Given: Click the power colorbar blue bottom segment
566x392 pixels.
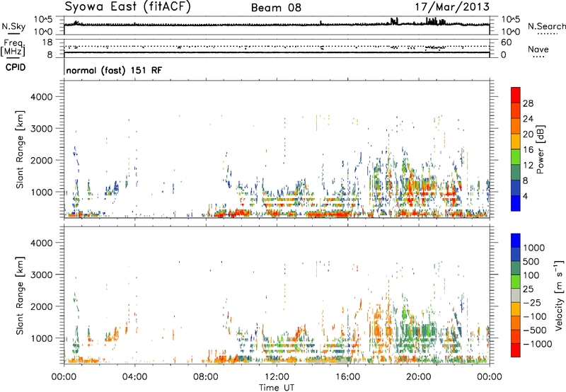Looking at the screenshot, I should point(516,203).
